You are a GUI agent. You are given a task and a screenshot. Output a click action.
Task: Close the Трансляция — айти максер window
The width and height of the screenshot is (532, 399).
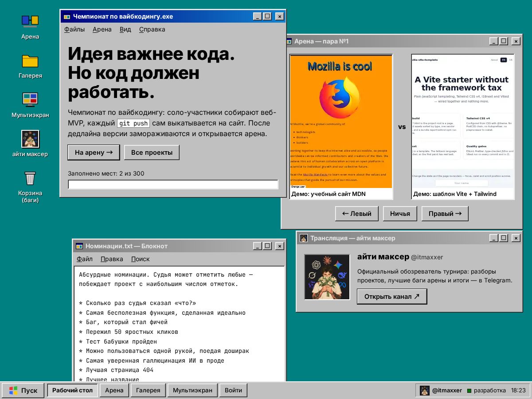[x=516, y=238]
